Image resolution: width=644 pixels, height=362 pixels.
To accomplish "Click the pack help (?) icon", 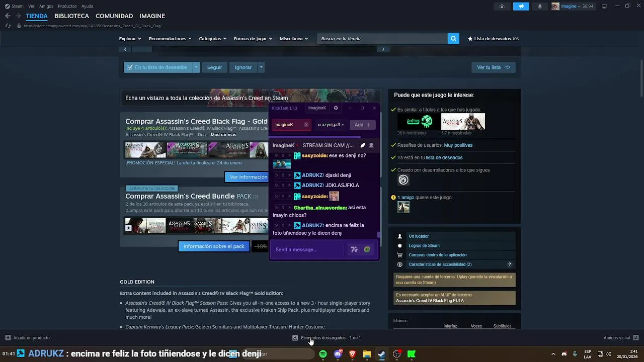I will click(256, 197).
